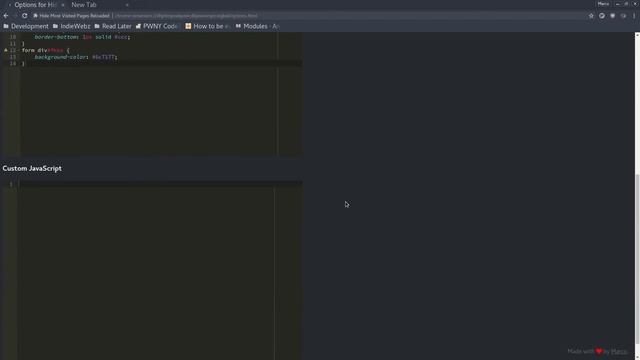This screenshot has height=360, width=640.
Task: Open the Chrome three-dot menu
Action: pos(634,16)
